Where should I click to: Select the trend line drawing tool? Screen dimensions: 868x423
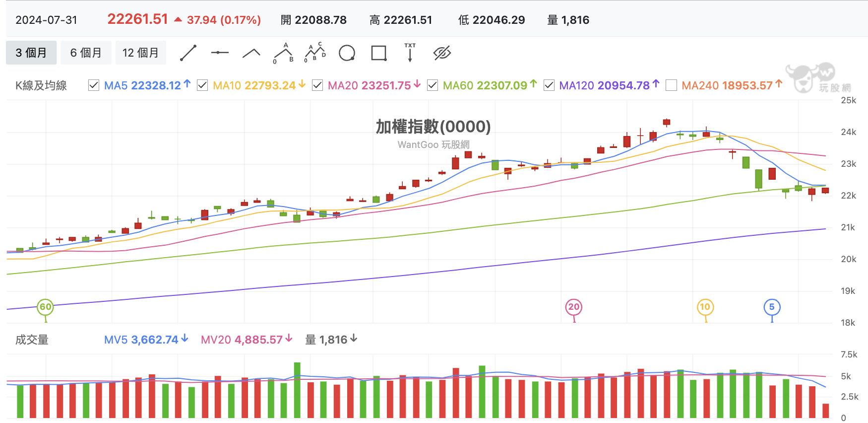click(x=188, y=53)
